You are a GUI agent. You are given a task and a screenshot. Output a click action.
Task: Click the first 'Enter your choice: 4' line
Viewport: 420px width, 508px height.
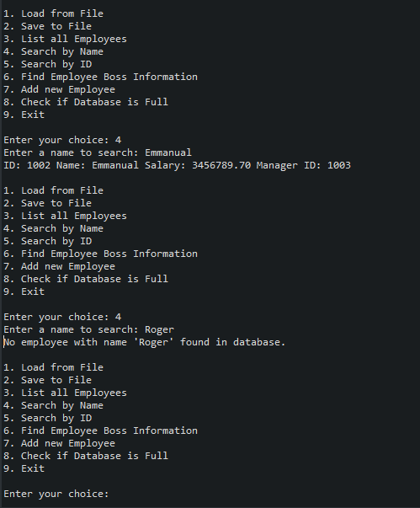coord(62,141)
